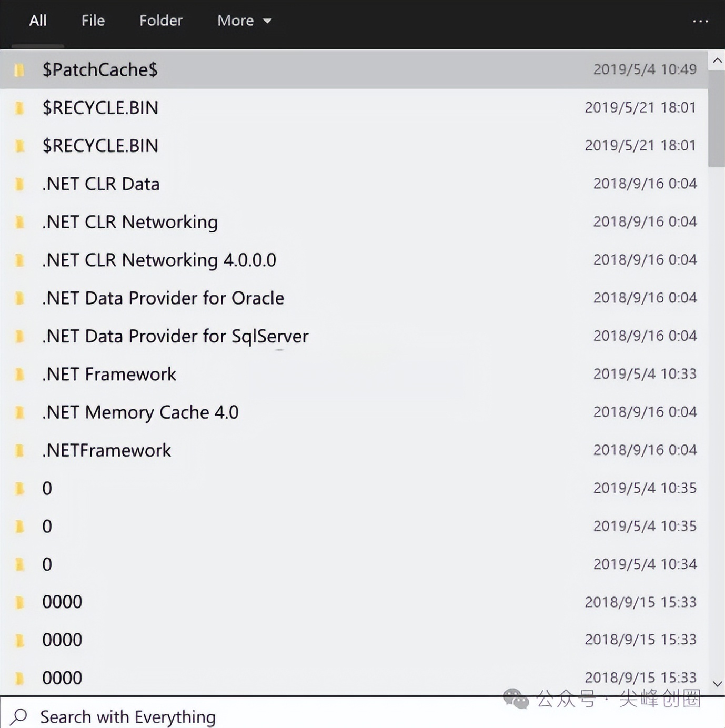Viewport: 725px width, 728px height.
Task: Select the .NET Memory Cache 4.0 result
Action: (354, 412)
